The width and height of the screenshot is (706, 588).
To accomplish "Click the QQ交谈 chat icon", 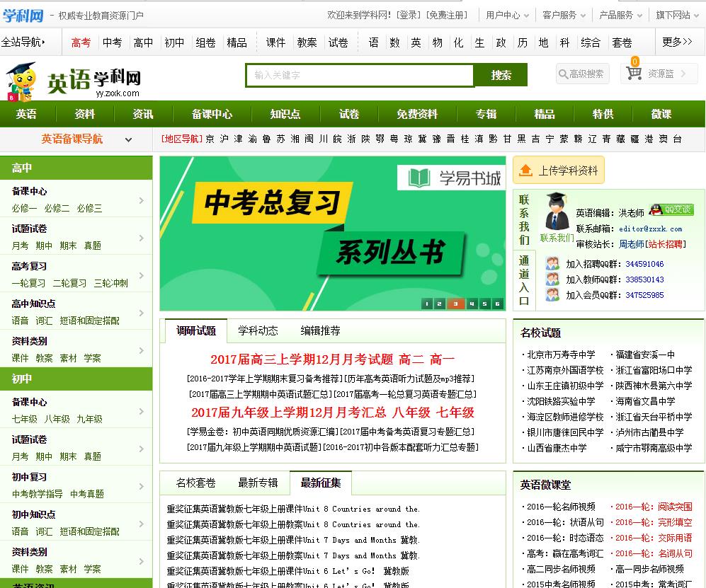I will [671, 209].
